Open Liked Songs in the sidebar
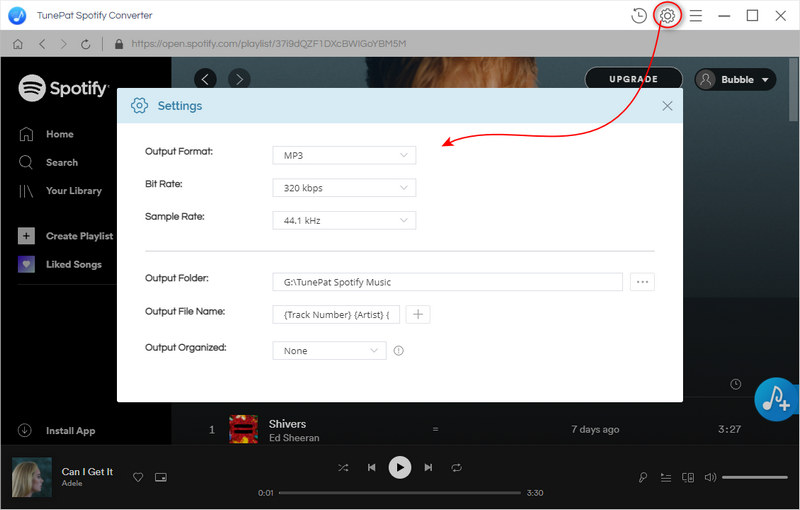800x510 pixels. pos(60,264)
